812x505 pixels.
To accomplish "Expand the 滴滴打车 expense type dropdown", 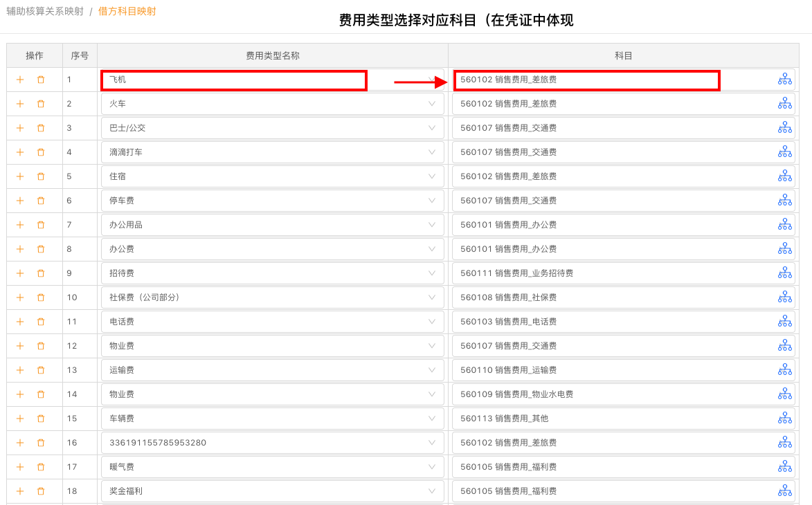I will click(x=432, y=152).
